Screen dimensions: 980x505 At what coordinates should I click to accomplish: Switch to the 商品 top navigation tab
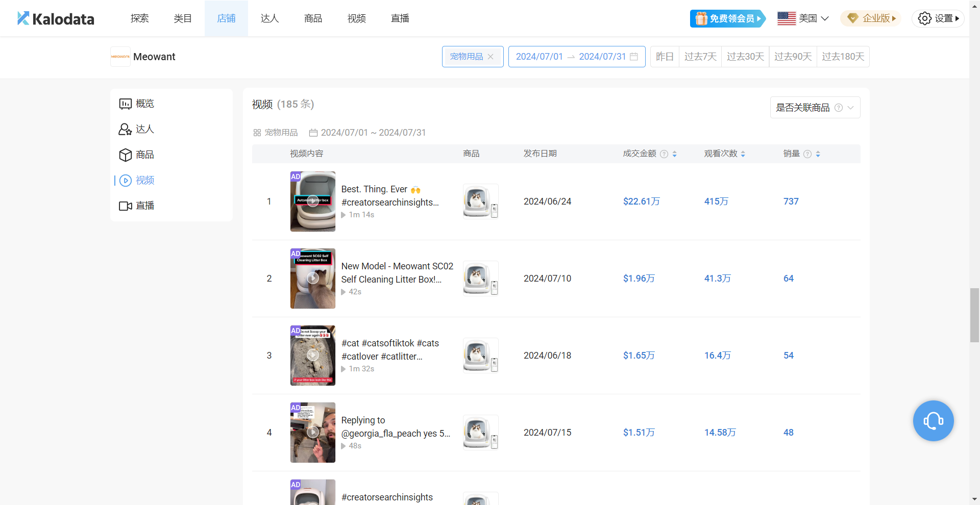pos(313,18)
